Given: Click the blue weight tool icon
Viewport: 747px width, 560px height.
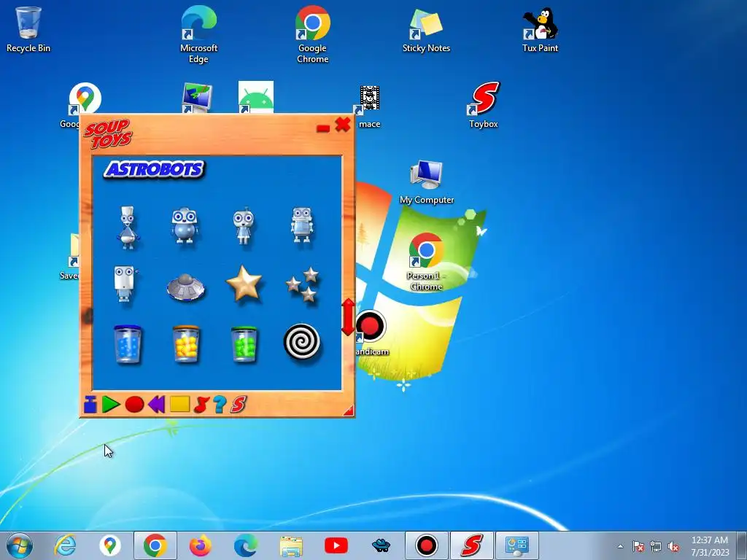Looking at the screenshot, I should tap(90, 404).
